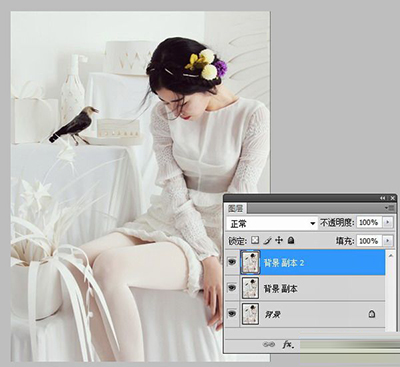Viewport: 400px width, 367px height.
Task: Click the lock transparent pixels icon
Action: [x=255, y=240]
